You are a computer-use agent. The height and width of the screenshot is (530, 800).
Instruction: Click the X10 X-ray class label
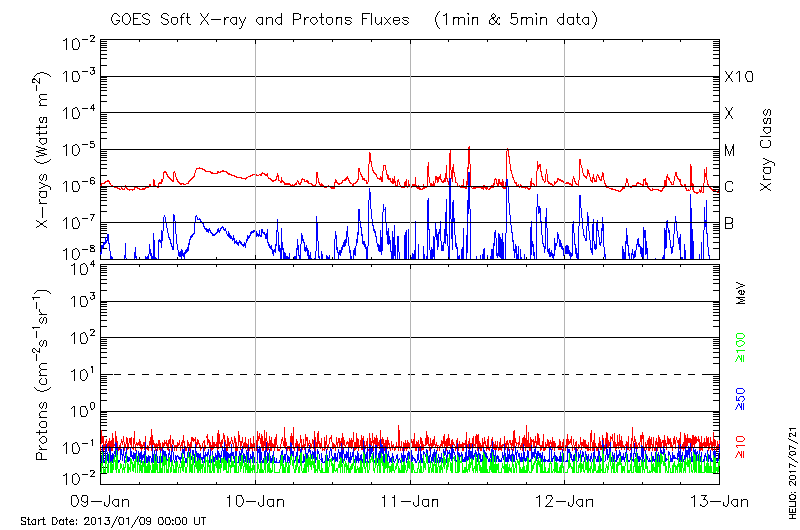pos(738,77)
